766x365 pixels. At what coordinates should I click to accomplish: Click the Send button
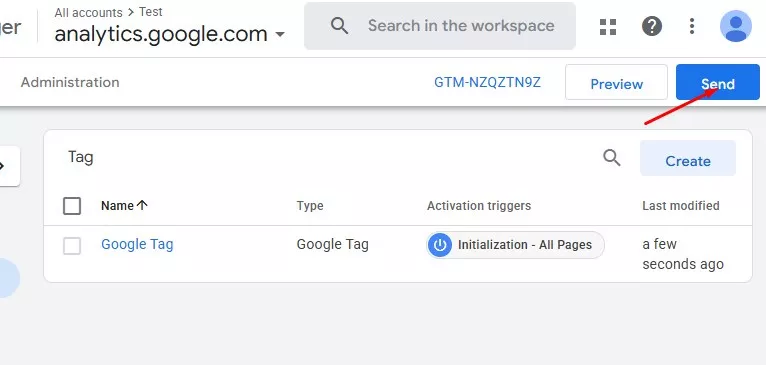coord(718,82)
